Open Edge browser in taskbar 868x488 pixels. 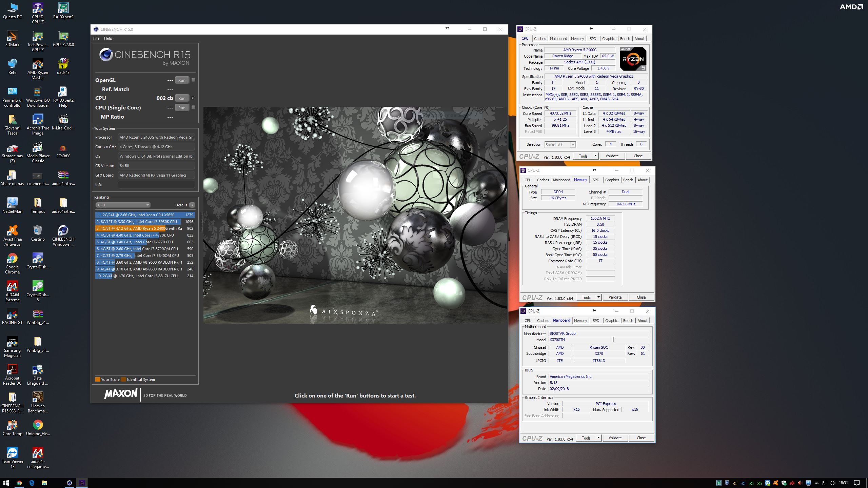(x=32, y=483)
